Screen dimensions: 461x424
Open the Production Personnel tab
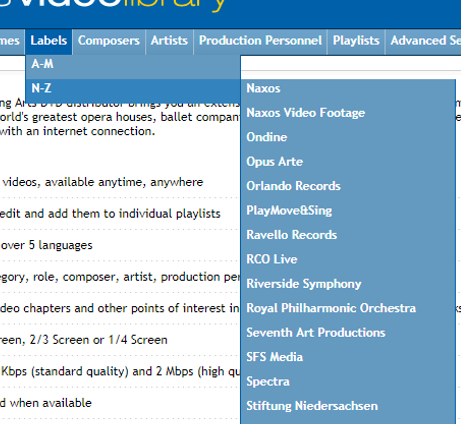(x=260, y=41)
